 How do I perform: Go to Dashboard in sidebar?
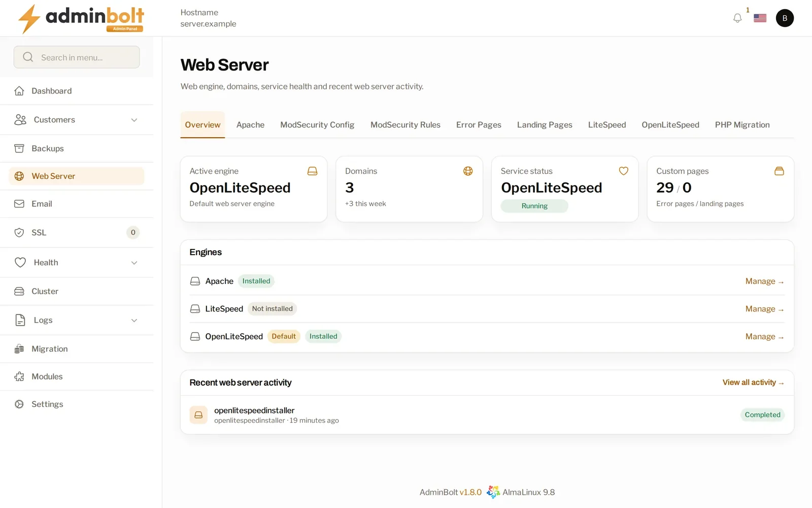click(77, 91)
